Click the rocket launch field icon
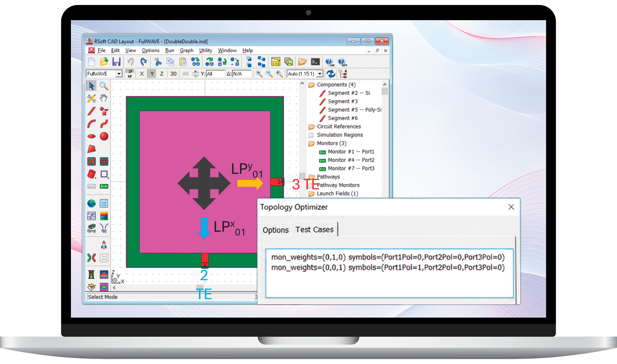 pos(104,245)
